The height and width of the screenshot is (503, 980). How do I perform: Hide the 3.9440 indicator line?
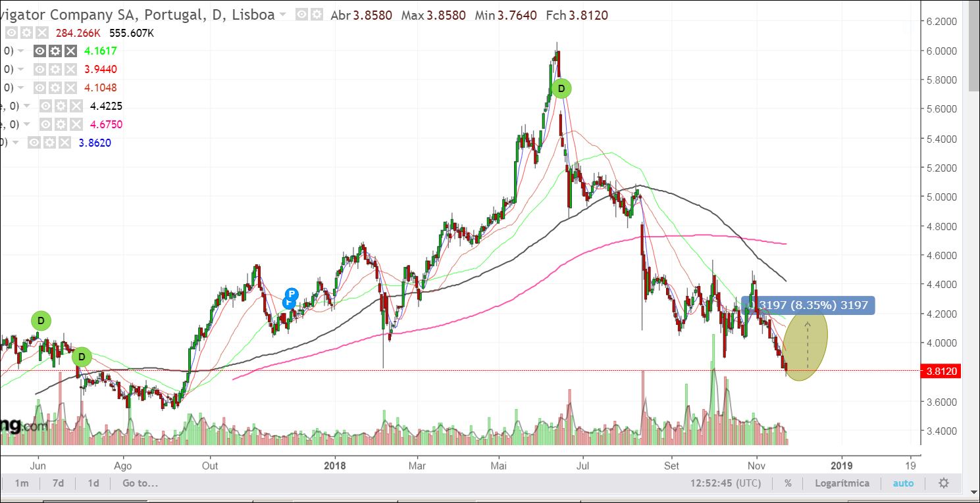pyautogui.click(x=40, y=69)
